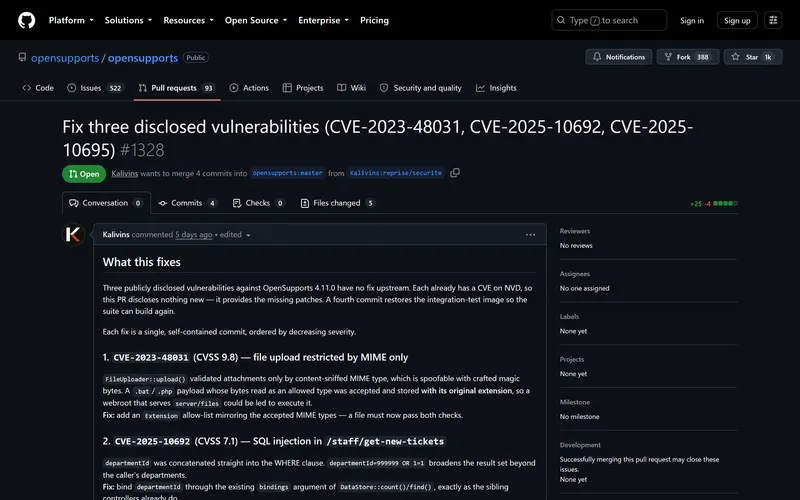800x500 pixels.
Task: Click the Public visibility badge
Action: pyautogui.click(x=195, y=58)
